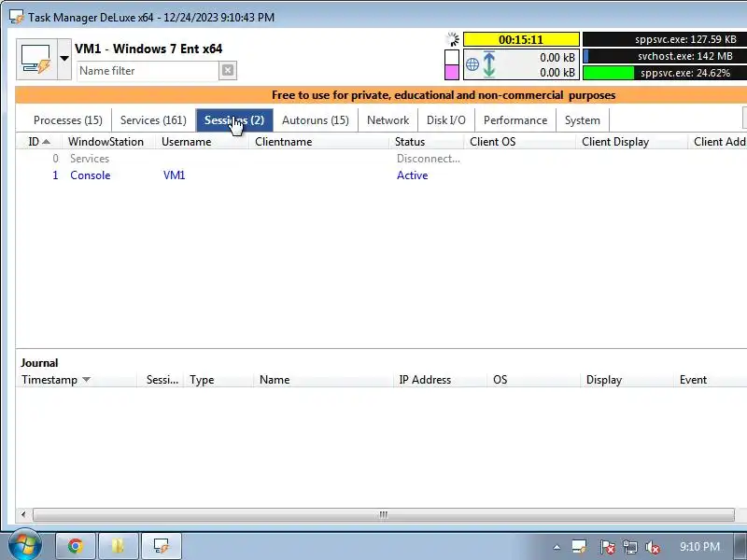This screenshot has width=747, height=560.
Task: Show hidden tray icons arrow
Action: click(557, 548)
